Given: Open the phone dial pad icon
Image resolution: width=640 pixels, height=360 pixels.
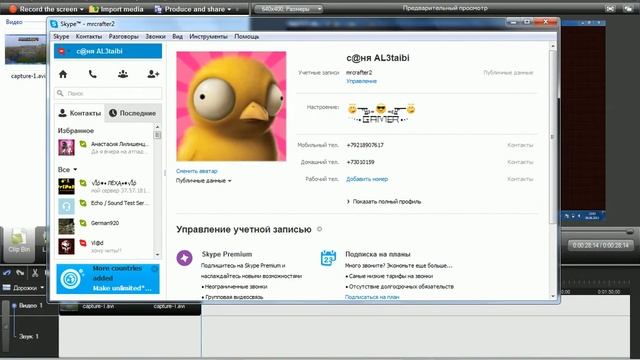Looking at the screenshot, I should click(x=93, y=74).
